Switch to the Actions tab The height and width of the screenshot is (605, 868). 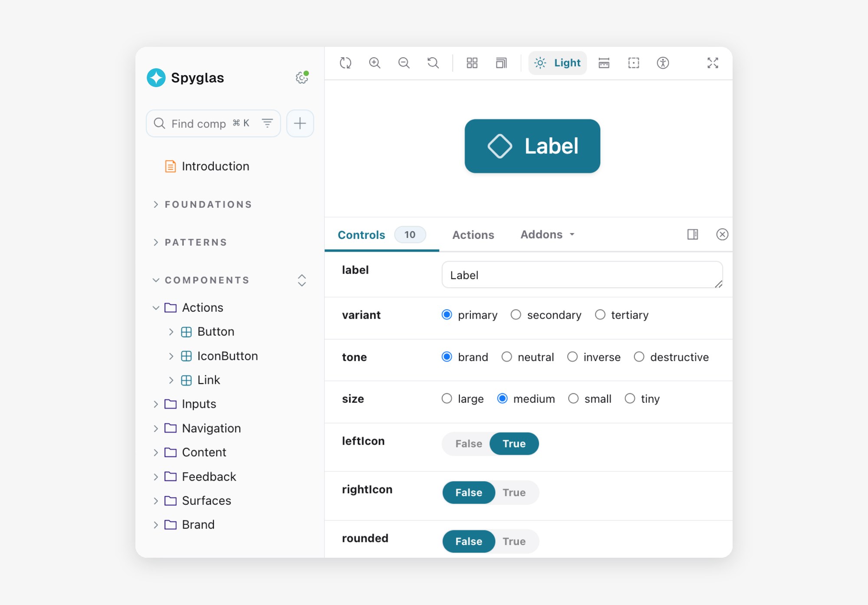(473, 235)
